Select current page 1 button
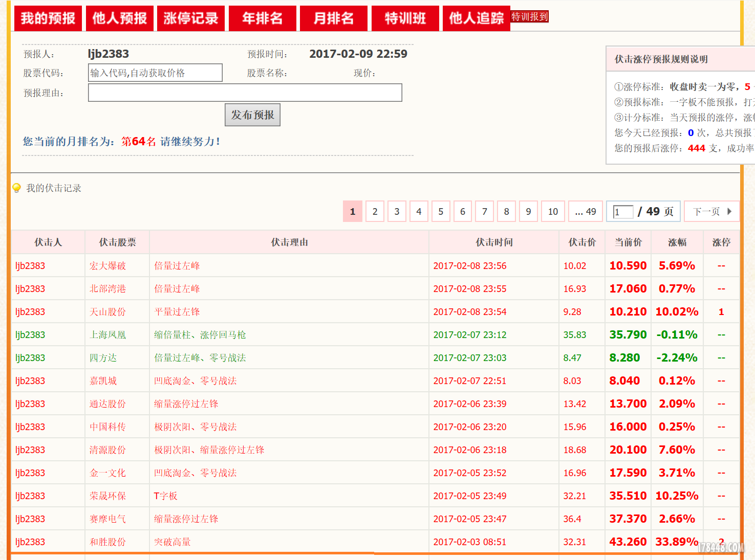Viewport: 755px width, 560px height. coord(353,211)
